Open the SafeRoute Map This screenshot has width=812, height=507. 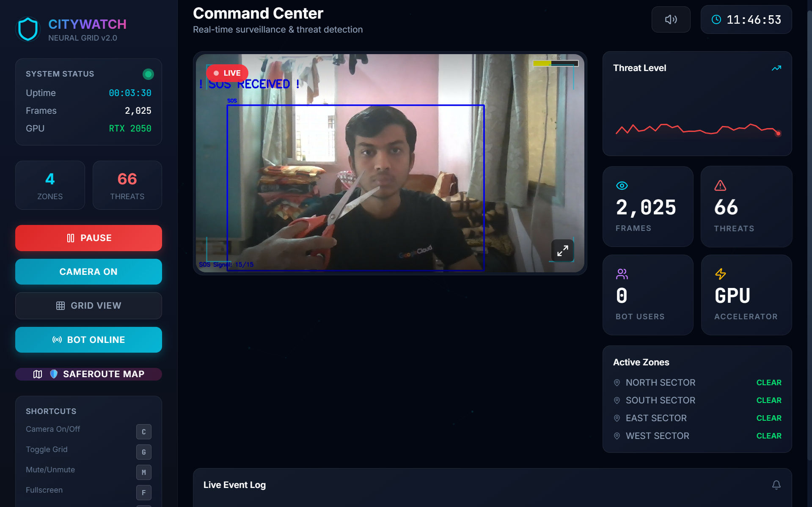pyautogui.click(x=88, y=374)
